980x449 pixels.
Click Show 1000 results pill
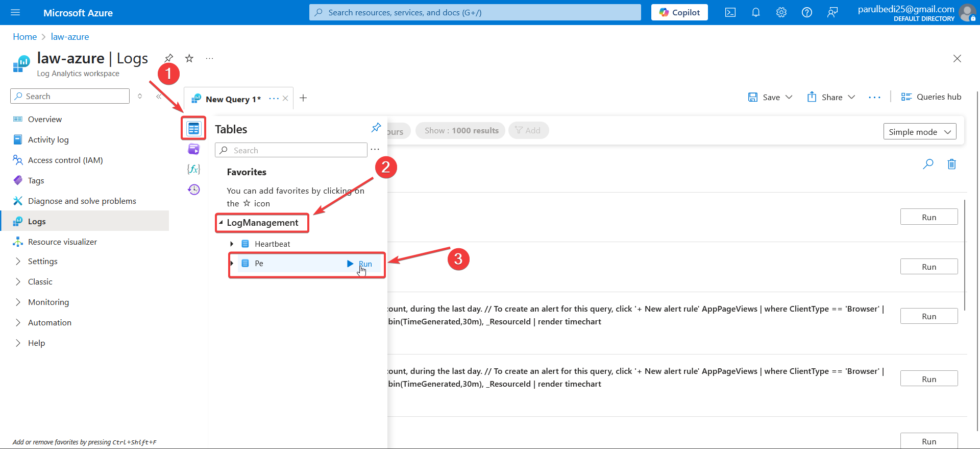tap(460, 130)
